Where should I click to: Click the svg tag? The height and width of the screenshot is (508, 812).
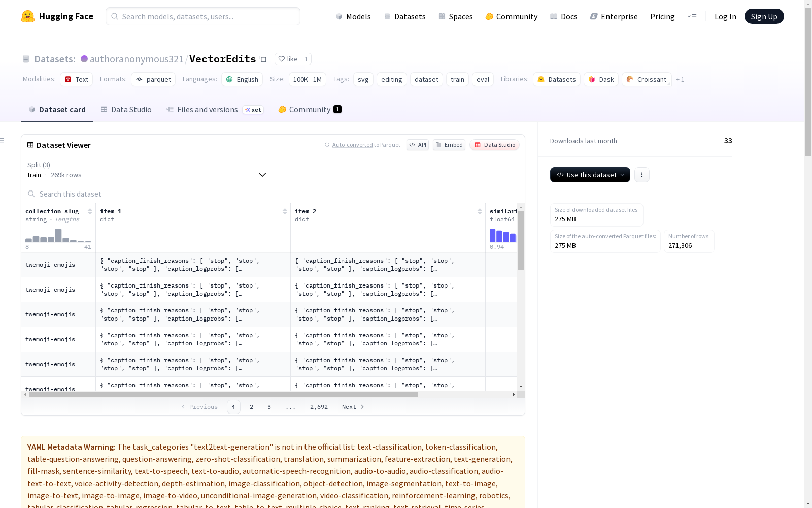(x=363, y=79)
